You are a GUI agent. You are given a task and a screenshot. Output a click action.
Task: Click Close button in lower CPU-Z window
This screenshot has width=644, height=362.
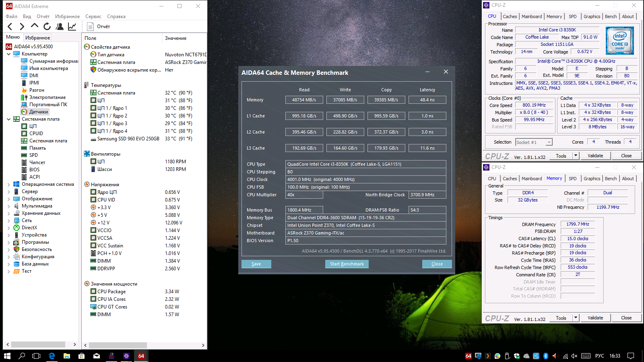point(626,318)
